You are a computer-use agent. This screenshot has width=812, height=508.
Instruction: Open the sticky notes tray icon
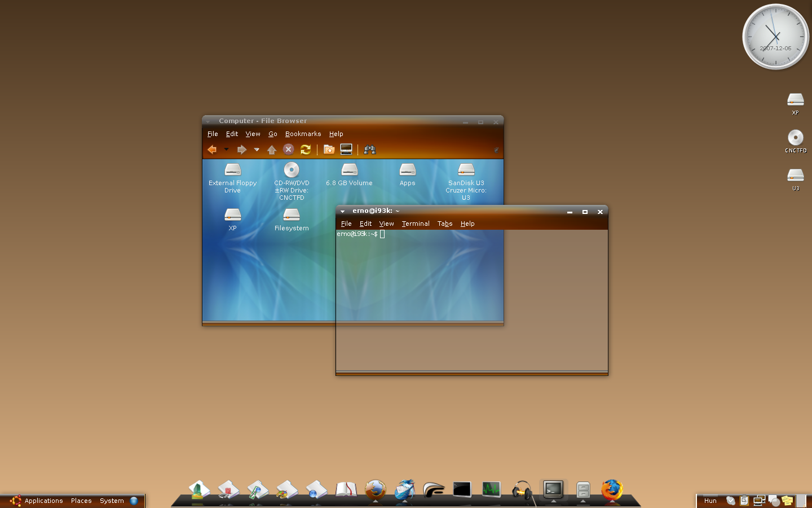(787, 500)
